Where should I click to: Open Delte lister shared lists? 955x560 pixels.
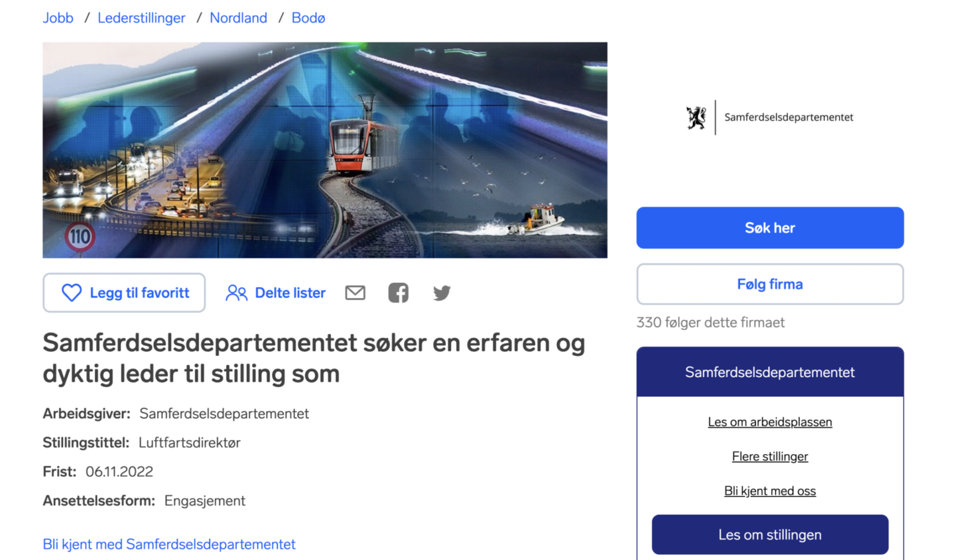point(275,293)
